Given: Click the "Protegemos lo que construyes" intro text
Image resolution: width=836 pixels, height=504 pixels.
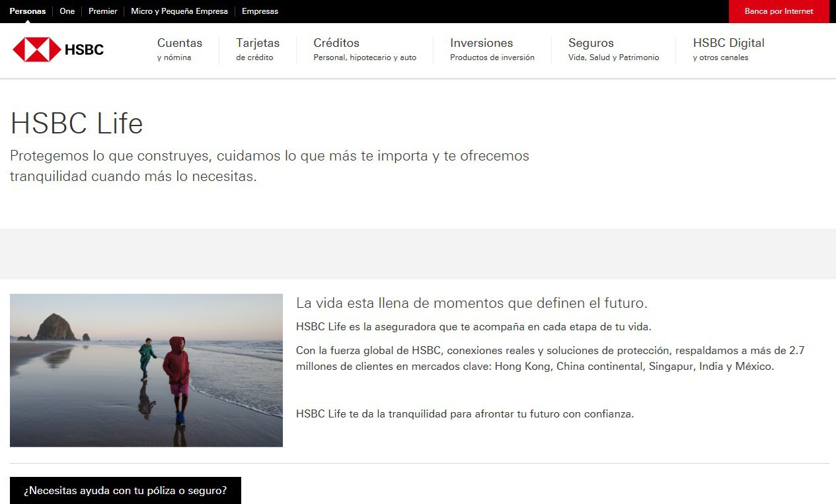Looking at the screenshot, I should (269, 166).
